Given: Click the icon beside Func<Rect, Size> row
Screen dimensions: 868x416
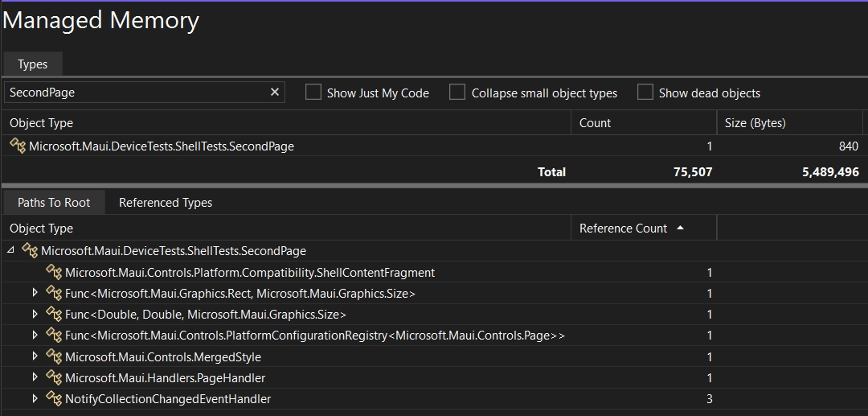Looking at the screenshot, I should tap(54, 294).
